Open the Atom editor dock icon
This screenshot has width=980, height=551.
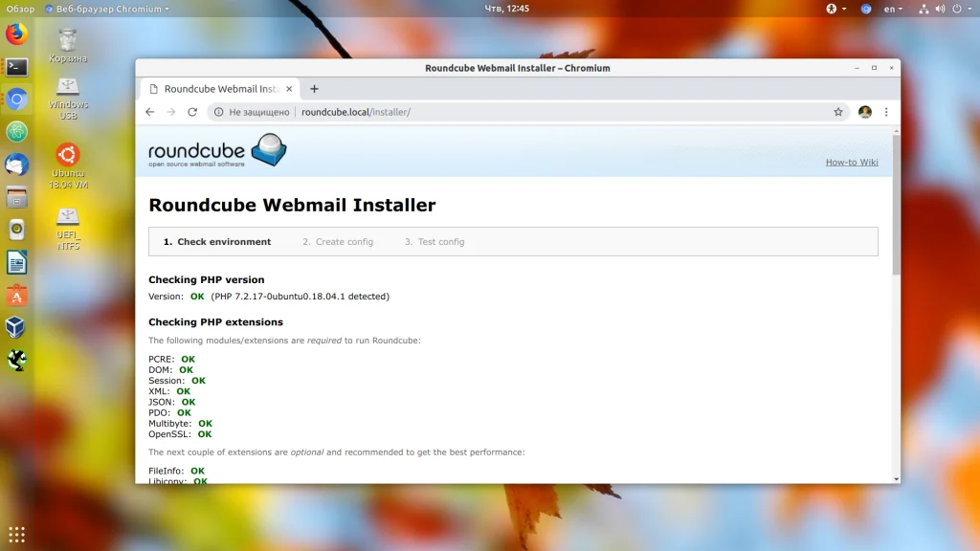click(17, 131)
